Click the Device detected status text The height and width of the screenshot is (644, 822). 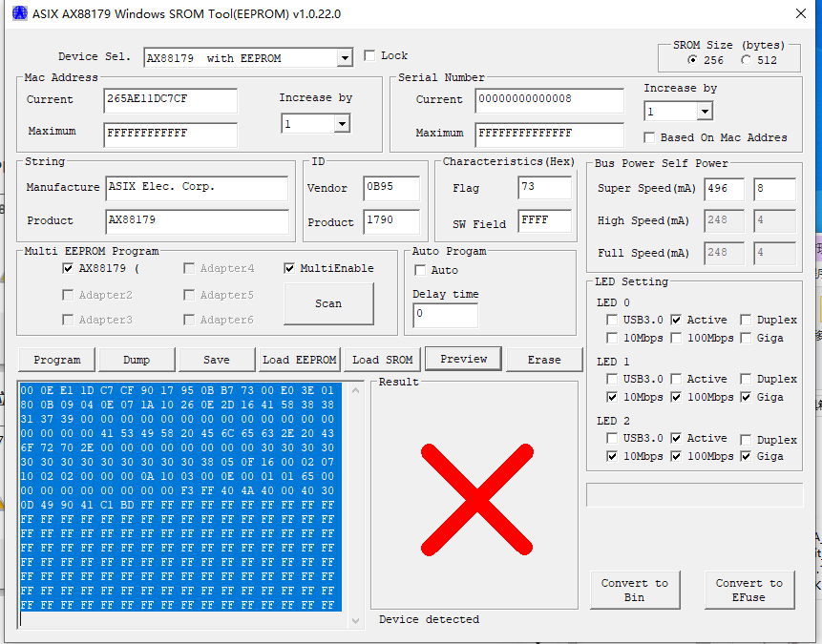(429, 619)
